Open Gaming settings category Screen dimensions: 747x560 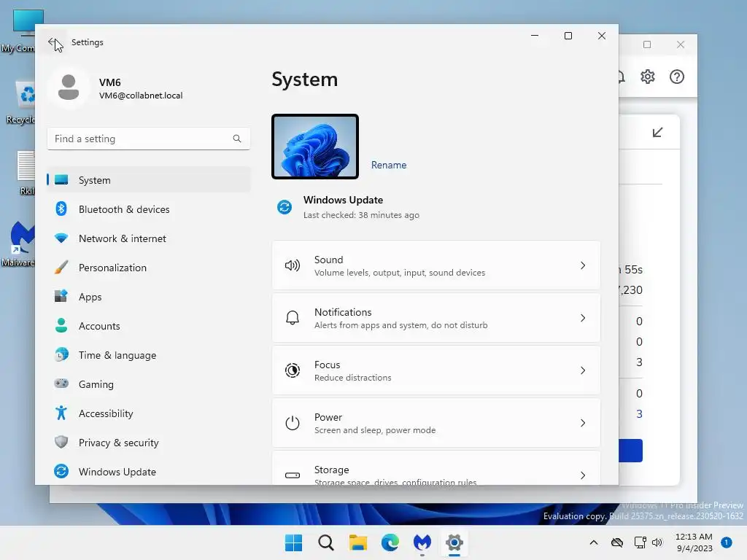(x=149, y=384)
